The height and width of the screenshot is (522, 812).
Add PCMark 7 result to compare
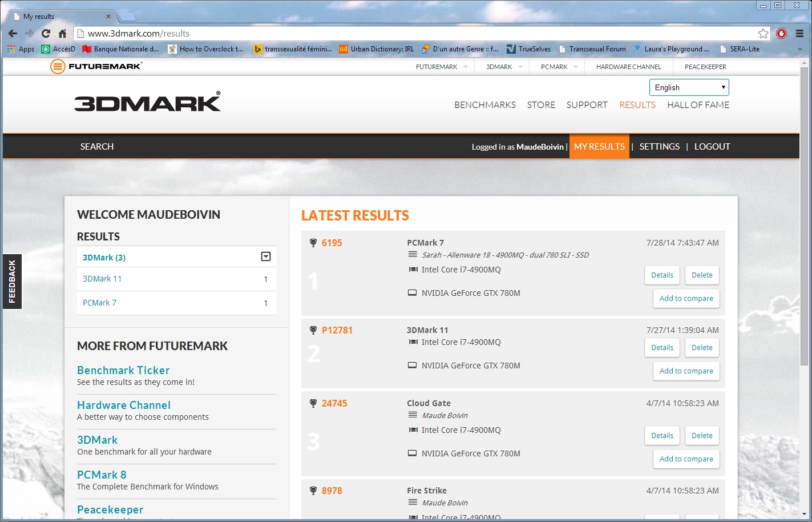(686, 299)
